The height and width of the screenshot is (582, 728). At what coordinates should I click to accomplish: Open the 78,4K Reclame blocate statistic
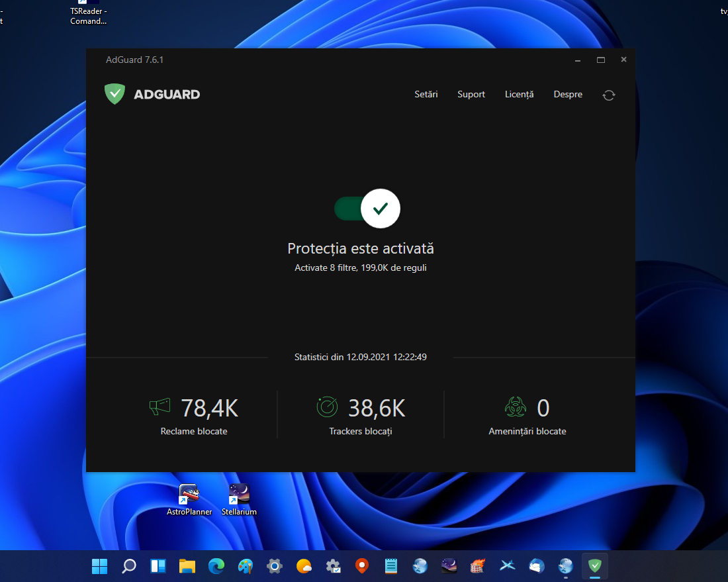(194, 416)
